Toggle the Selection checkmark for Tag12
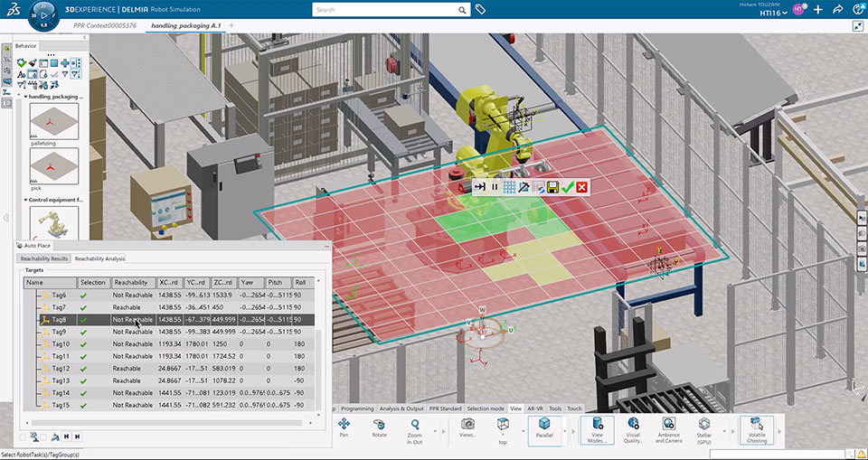The width and height of the screenshot is (868, 460). tap(83, 369)
